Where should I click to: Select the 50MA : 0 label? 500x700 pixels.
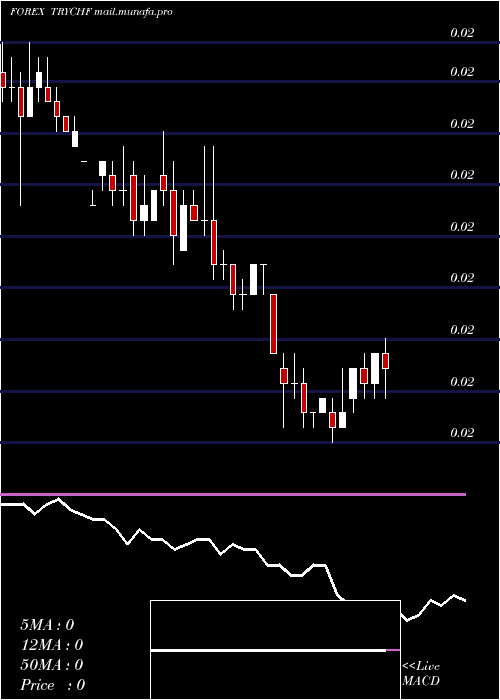coord(51,665)
